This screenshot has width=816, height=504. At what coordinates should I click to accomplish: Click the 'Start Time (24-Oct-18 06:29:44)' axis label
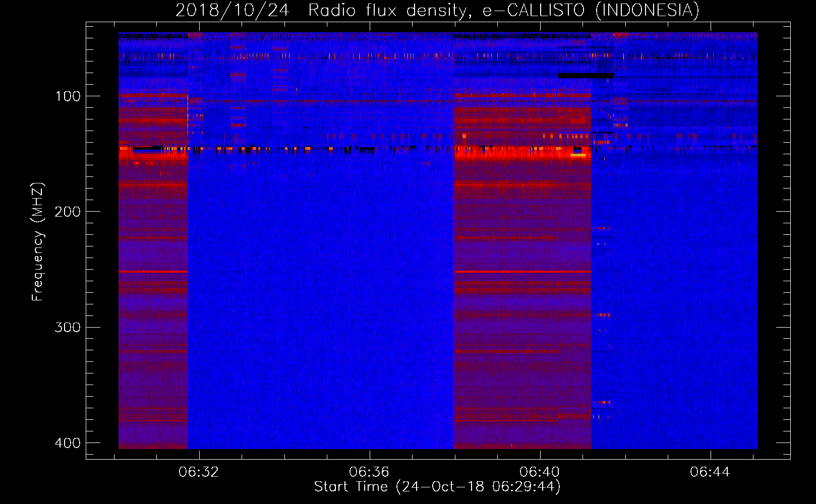(437, 486)
